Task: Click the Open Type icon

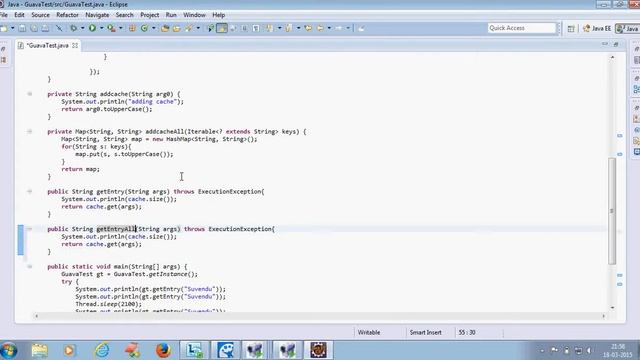Action: pyautogui.click(x=165, y=28)
